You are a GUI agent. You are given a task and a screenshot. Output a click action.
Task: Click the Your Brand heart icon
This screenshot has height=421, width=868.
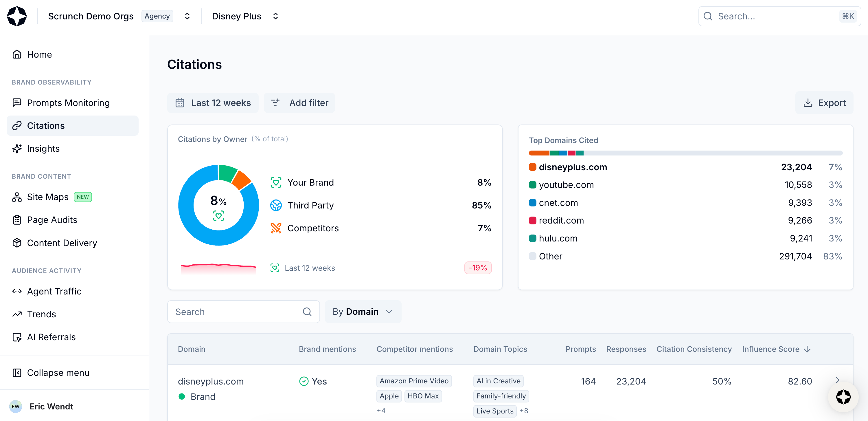point(276,182)
